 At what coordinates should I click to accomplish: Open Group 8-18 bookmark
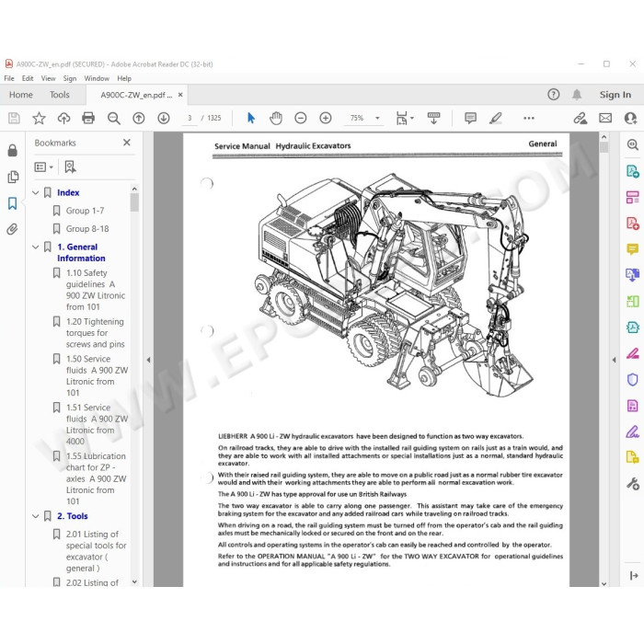tap(87, 229)
